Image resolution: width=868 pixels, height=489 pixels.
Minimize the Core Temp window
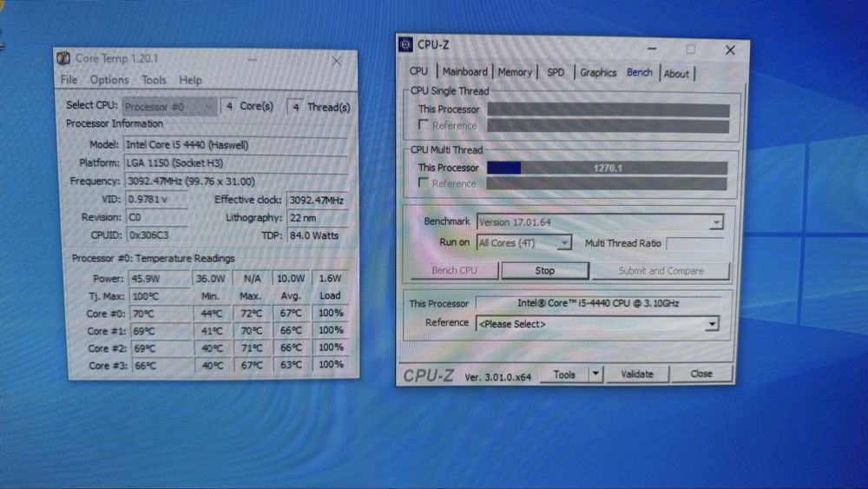[x=252, y=60]
